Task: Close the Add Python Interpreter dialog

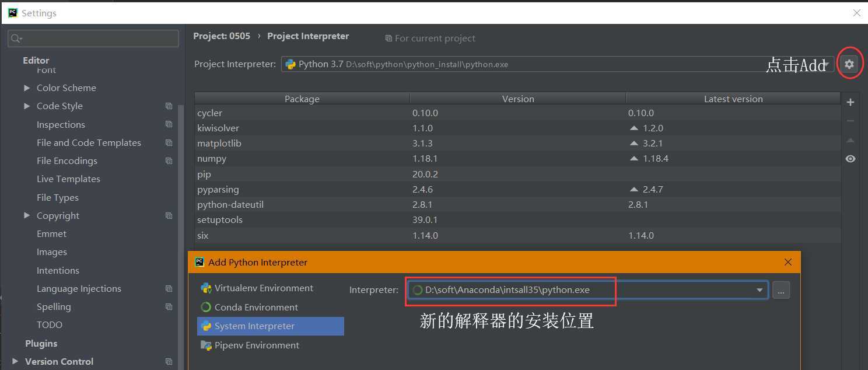Action: point(788,262)
